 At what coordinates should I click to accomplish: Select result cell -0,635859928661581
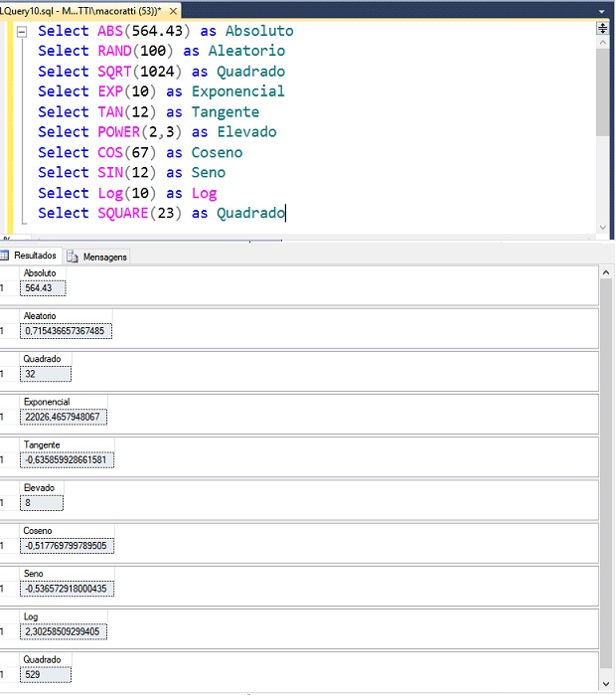pos(67,460)
